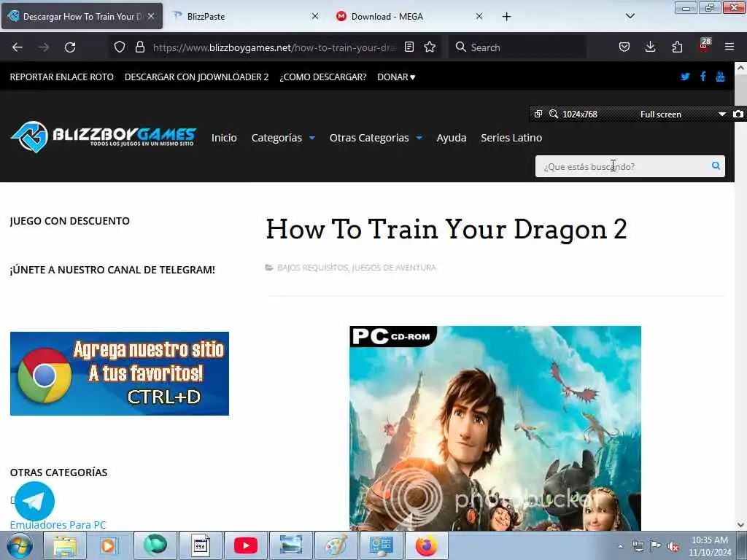747x560 pixels.
Task: Click the BlizzBoyGames site logo
Action: pyautogui.click(x=103, y=137)
